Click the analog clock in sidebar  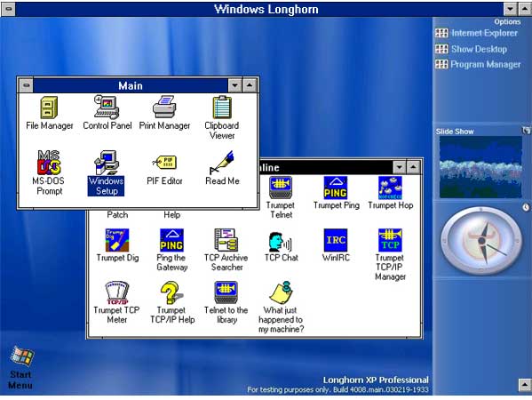pos(481,240)
